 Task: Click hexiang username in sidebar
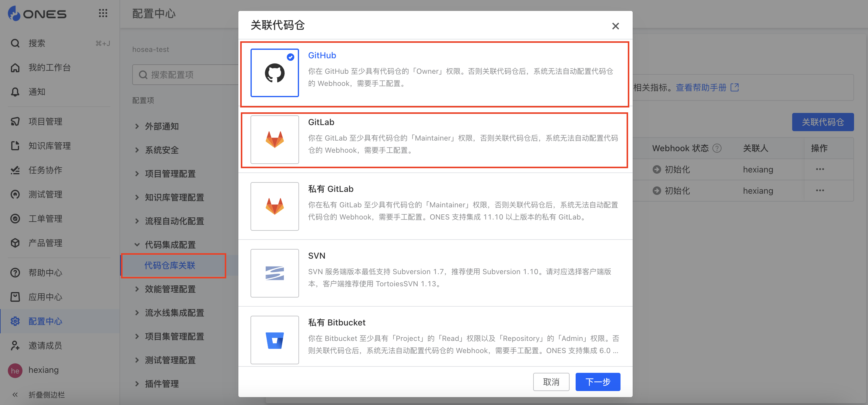(43, 370)
